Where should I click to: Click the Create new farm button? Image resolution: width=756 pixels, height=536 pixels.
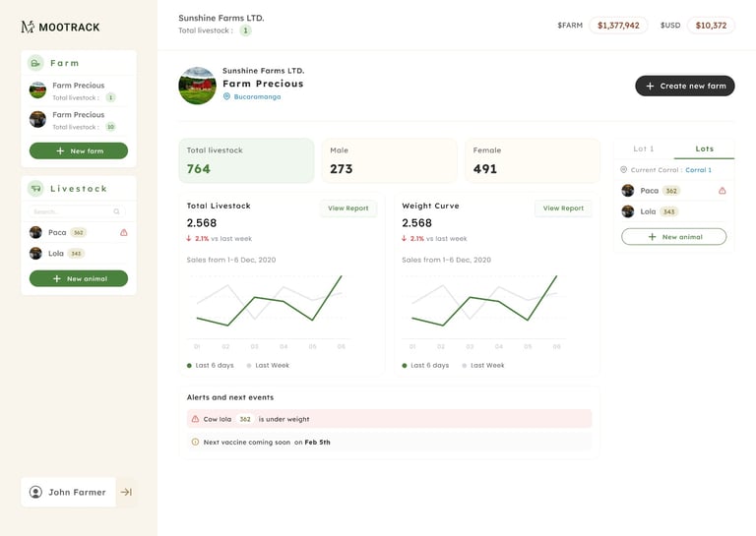[685, 86]
